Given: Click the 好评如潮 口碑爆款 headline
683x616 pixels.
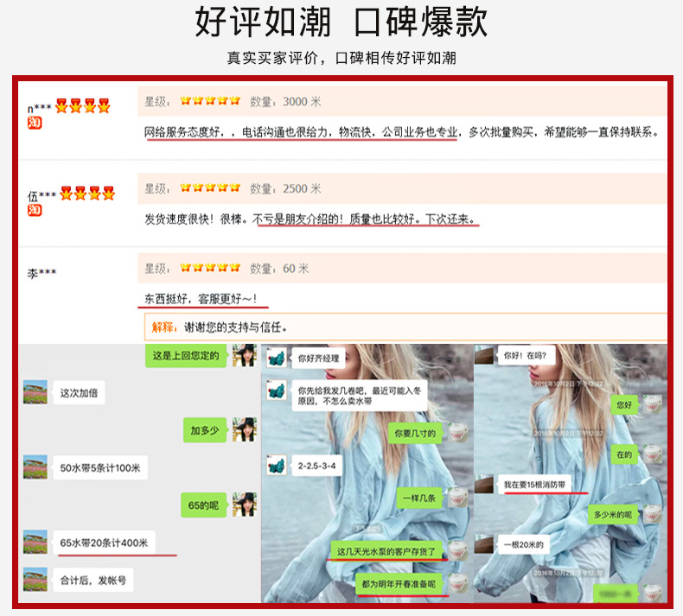Looking at the screenshot, I should tap(341, 22).
